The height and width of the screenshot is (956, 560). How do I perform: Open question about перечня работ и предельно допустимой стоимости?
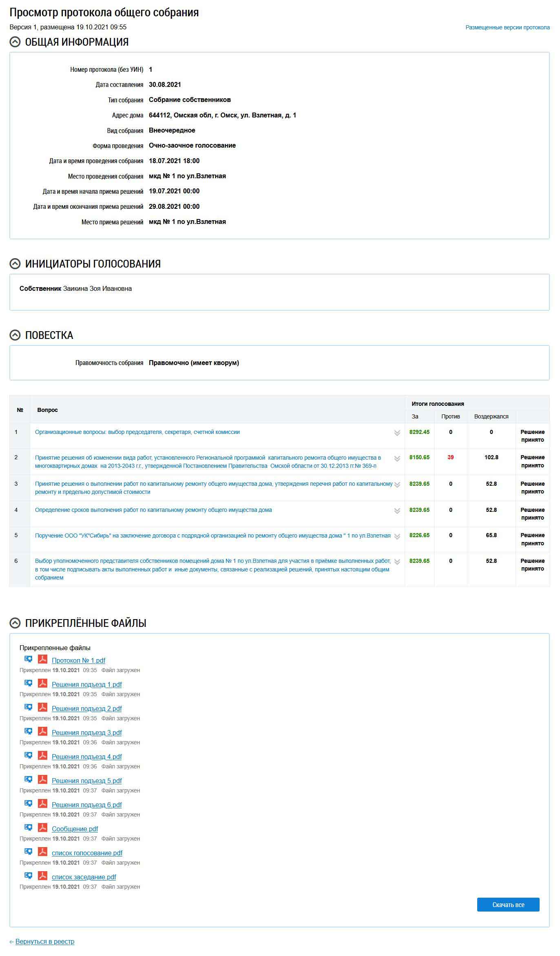coord(214,488)
